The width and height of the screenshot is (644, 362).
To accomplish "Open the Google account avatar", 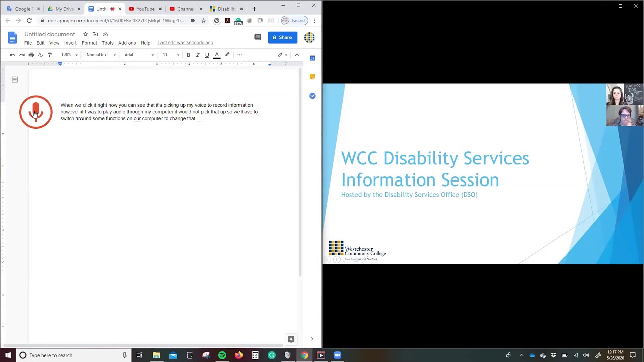I will tap(309, 37).
